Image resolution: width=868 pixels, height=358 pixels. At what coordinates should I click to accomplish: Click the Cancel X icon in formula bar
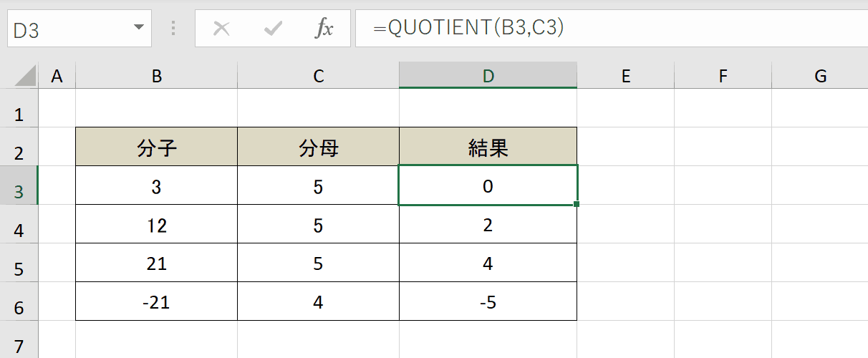(x=222, y=29)
